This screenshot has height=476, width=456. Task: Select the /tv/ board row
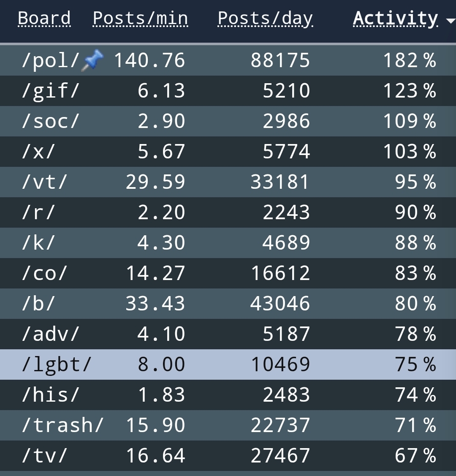[228, 456]
